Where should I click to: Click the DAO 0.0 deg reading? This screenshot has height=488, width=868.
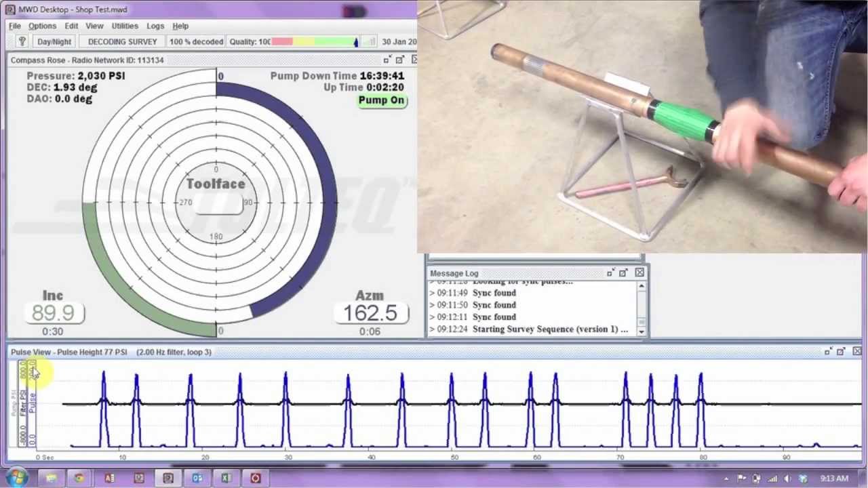tap(59, 99)
